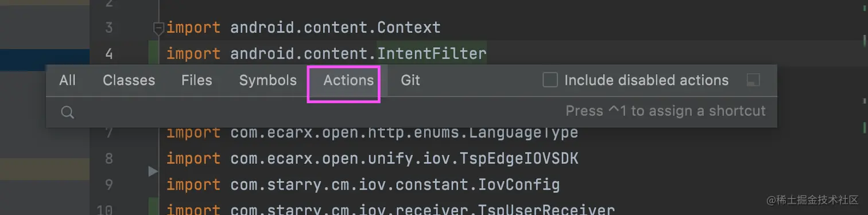Place cursor on android.content.Context import

pyautogui.click(x=303, y=27)
